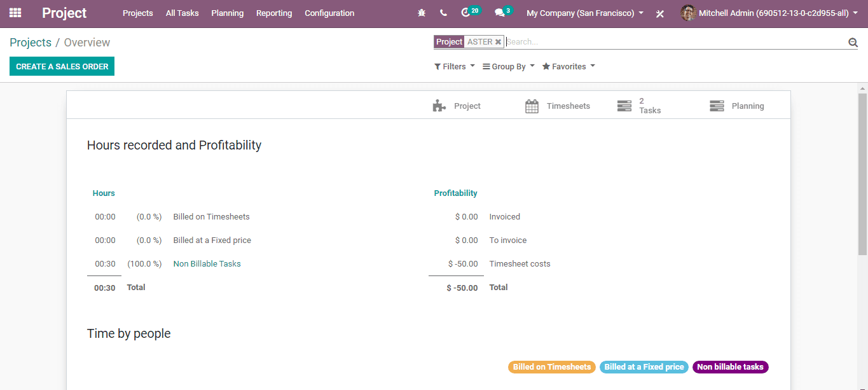Click the Project facet label in search
The width and height of the screenshot is (868, 390).
[x=449, y=42]
